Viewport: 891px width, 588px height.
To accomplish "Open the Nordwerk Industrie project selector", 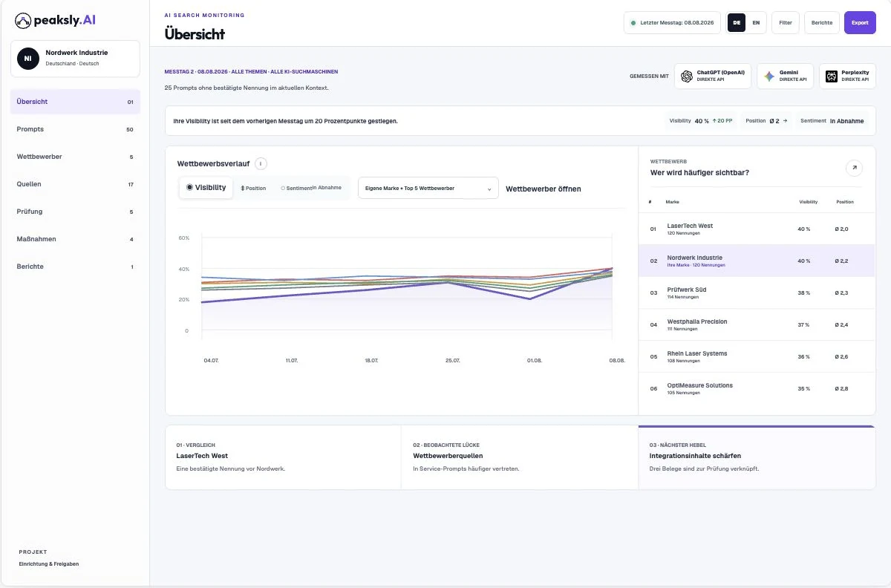I will (x=75, y=58).
